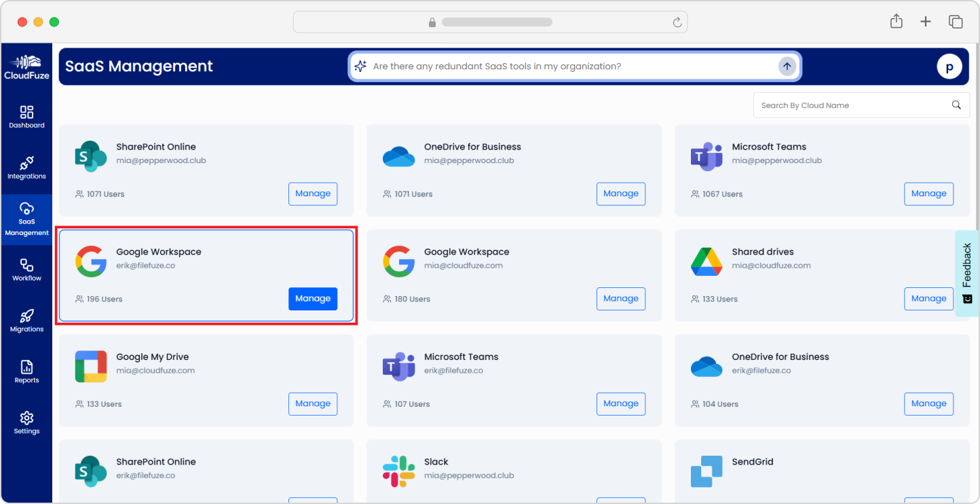Click the Slack logo icon
Screen dimensions: 980x504
(x=398, y=471)
